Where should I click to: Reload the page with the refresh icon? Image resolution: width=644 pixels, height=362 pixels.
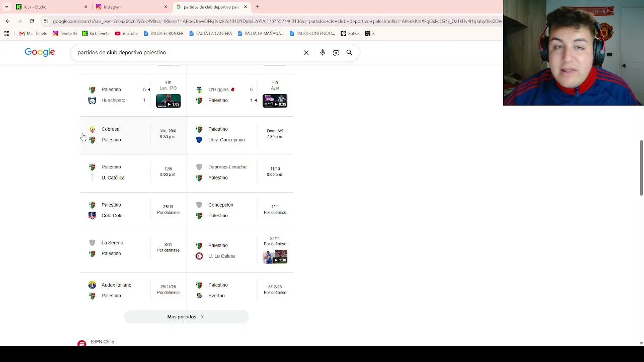pos(32,21)
